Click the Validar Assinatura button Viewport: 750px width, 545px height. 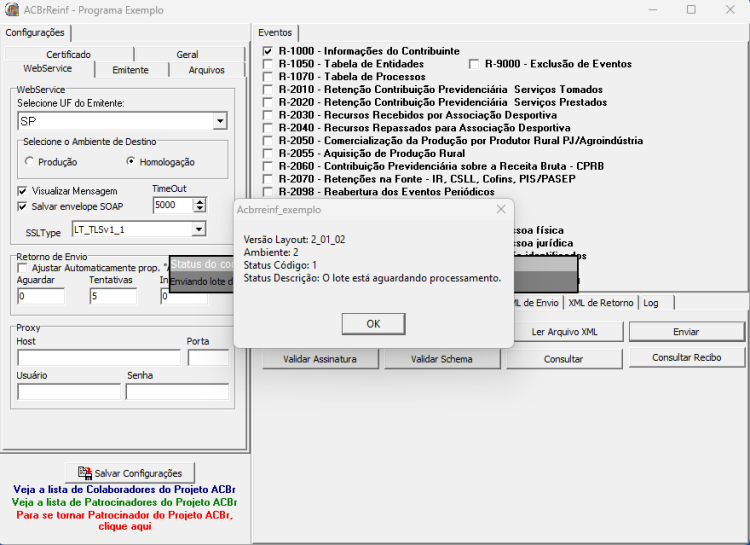(320, 359)
